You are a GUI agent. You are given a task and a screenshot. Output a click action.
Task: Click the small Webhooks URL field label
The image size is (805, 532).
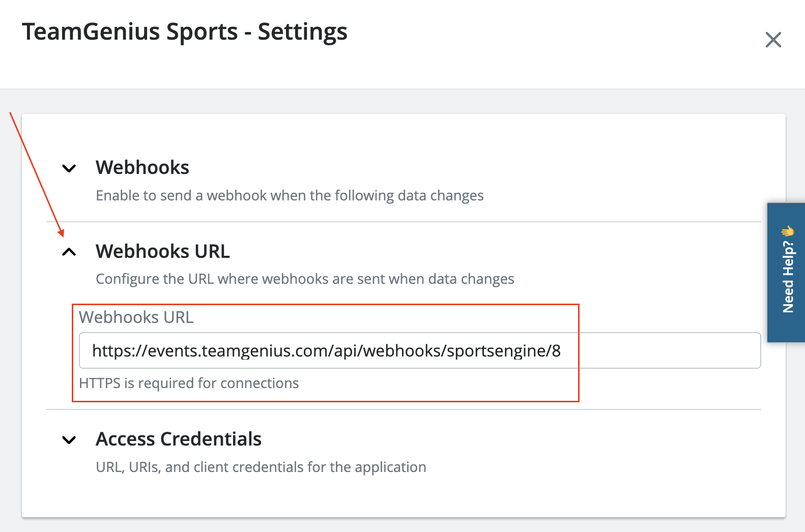pos(136,317)
